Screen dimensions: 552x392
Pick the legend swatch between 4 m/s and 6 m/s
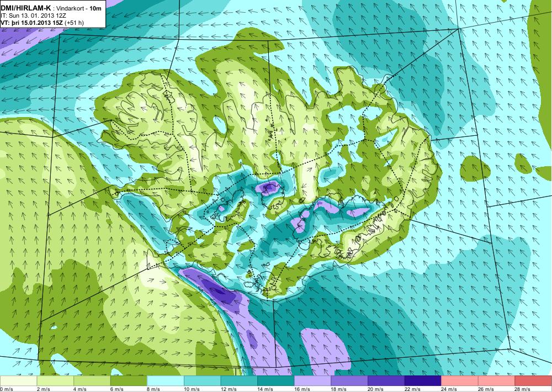click(x=92, y=381)
